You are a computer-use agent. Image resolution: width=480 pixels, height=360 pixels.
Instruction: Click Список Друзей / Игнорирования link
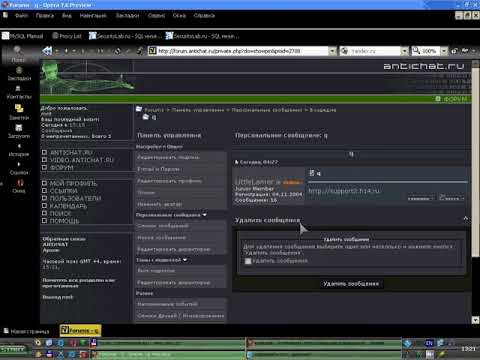click(181, 316)
